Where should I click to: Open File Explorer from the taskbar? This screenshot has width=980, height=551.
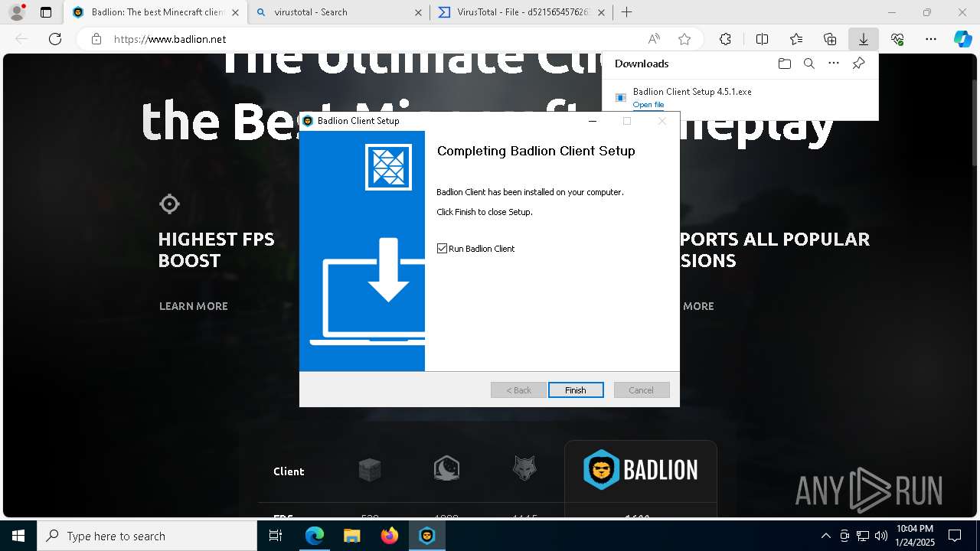[x=351, y=536]
